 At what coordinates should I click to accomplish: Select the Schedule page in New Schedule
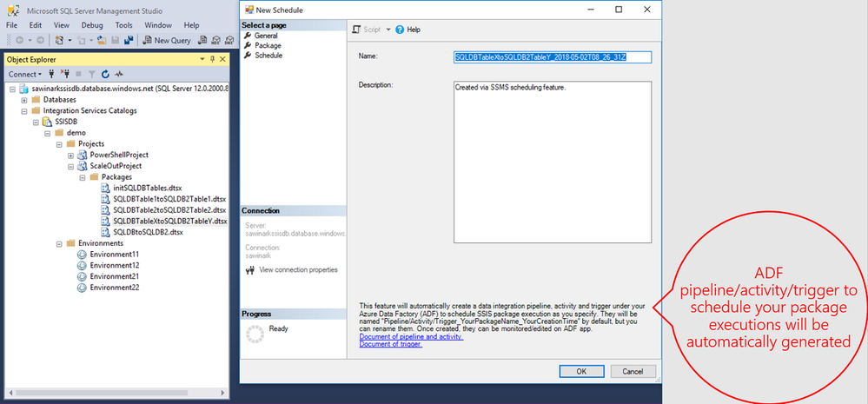[268, 56]
